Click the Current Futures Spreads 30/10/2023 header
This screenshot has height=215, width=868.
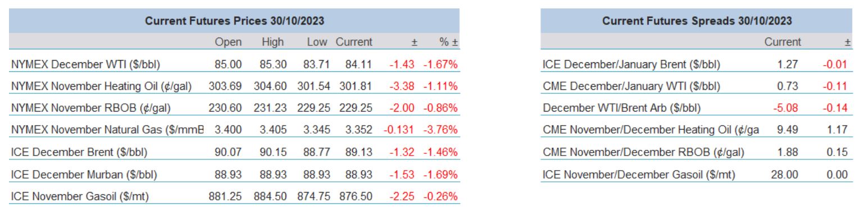(697, 21)
